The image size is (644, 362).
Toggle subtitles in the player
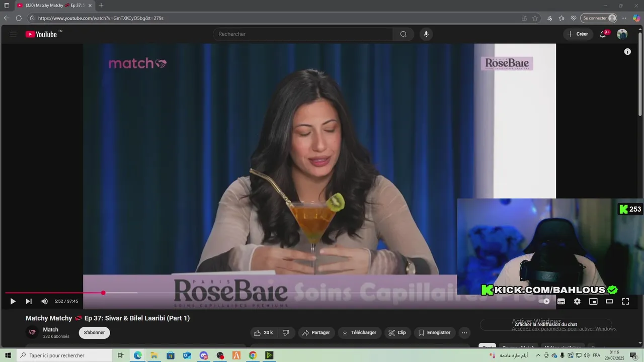click(x=561, y=301)
